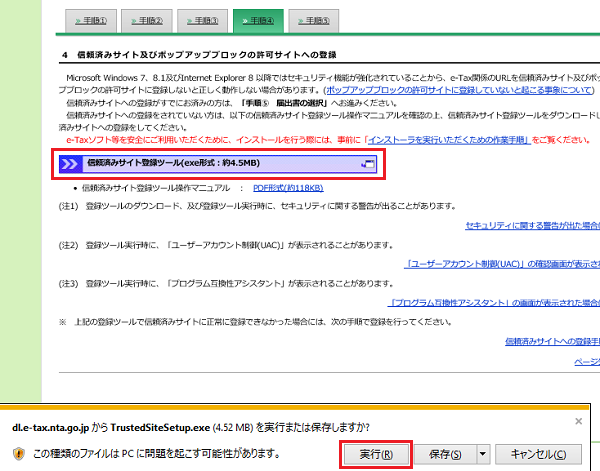Click the 保存(S) save button
Image resolution: width=600 pixels, height=471 pixels.
444,452
